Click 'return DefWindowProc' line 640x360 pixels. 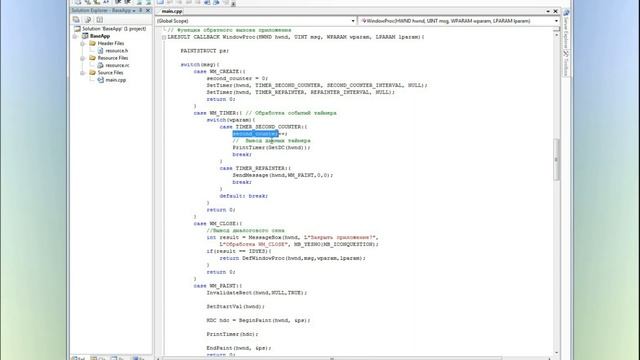pyautogui.click(x=293, y=258)
